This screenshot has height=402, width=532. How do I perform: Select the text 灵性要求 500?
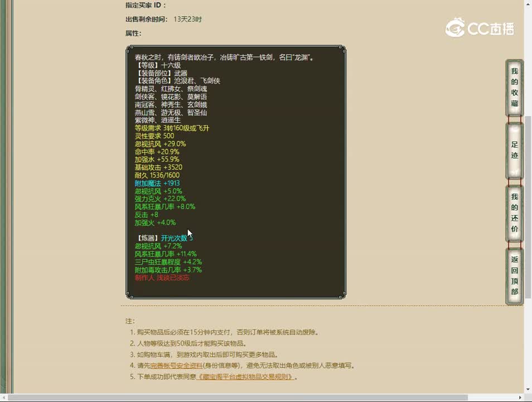pyautogui.click(x=154, y=136)
